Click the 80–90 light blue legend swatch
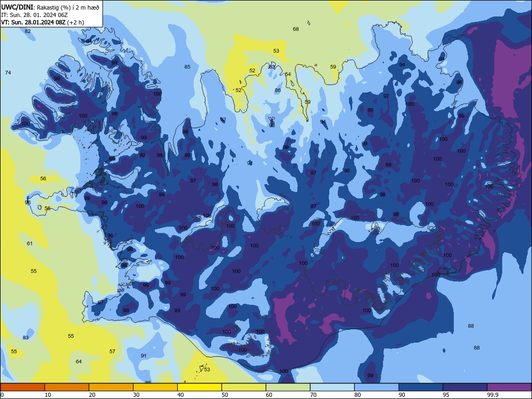 (377, 387)
